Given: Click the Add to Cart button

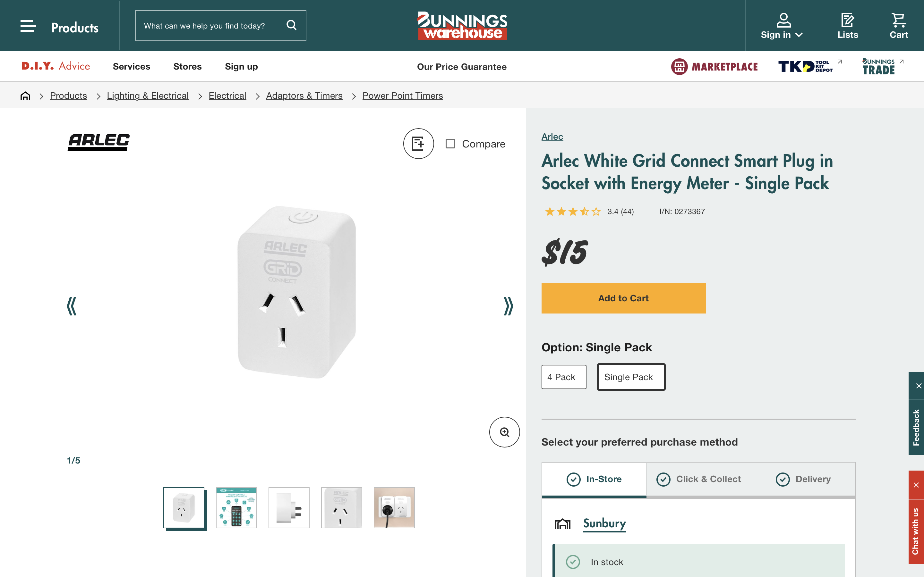Looking at the screenshot, I should pyautogui.click(x=623, y=298).
